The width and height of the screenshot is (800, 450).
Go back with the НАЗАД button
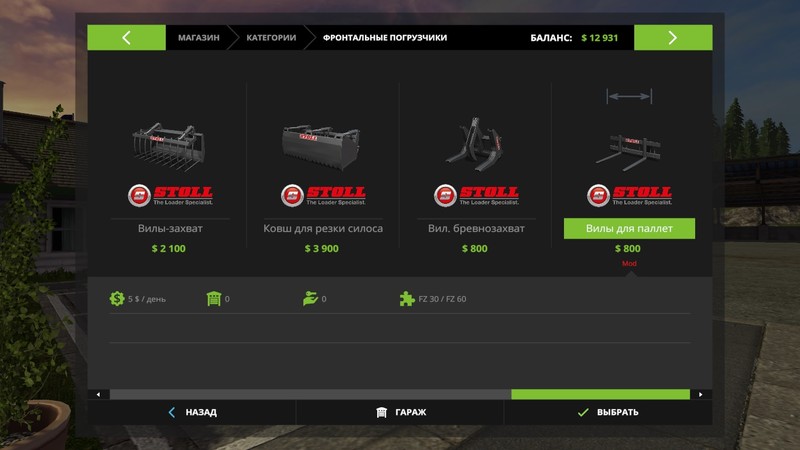click(192, 412)
